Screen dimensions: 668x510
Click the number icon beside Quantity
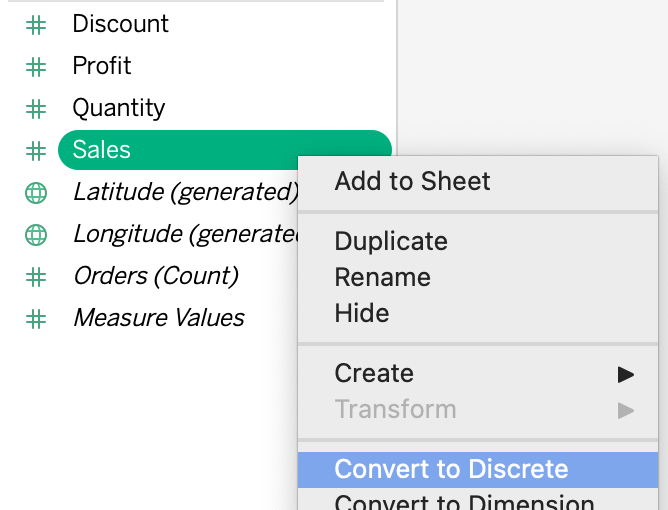tap(36, 108)
